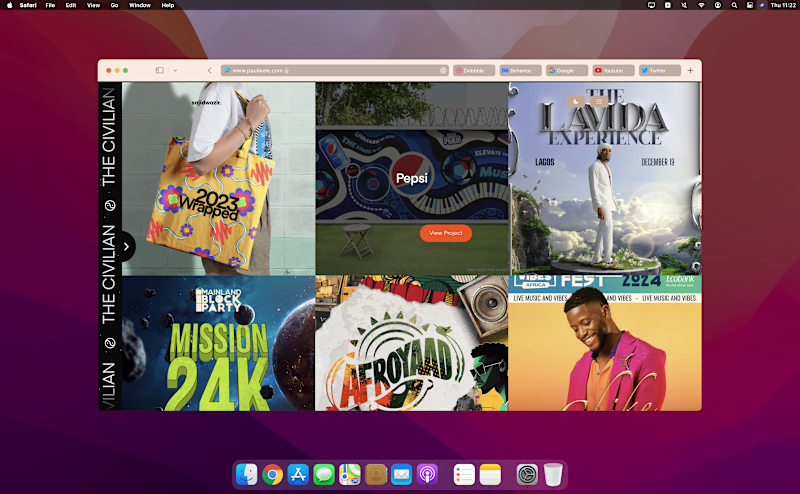Open the Behance bookmark tab

tap(520, 70)
